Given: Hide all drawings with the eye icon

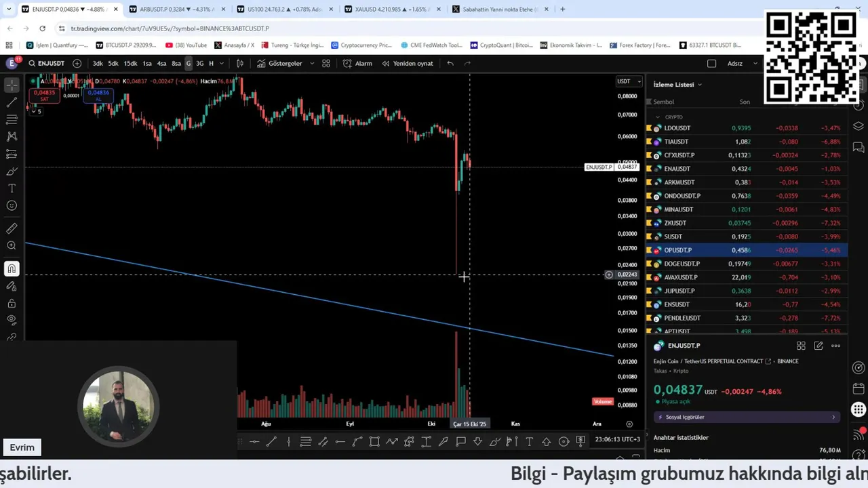Looking at the screenshot, I should [12, 319].
